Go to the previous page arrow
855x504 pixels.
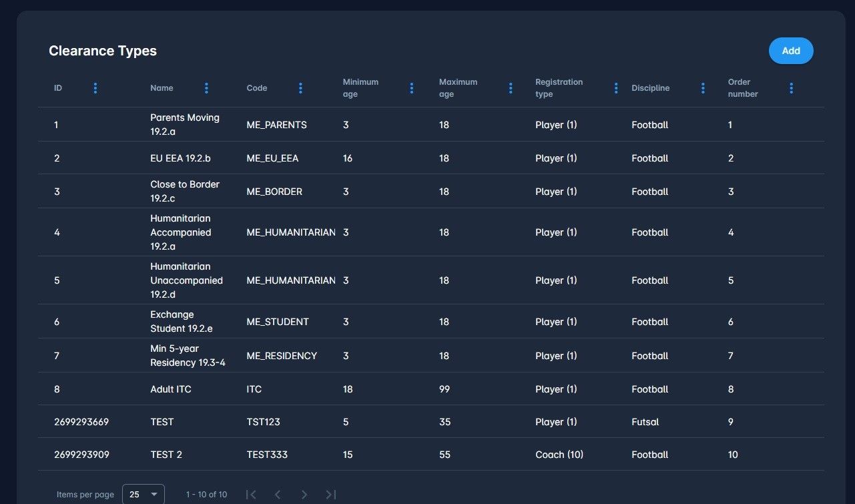pos(278,495)
